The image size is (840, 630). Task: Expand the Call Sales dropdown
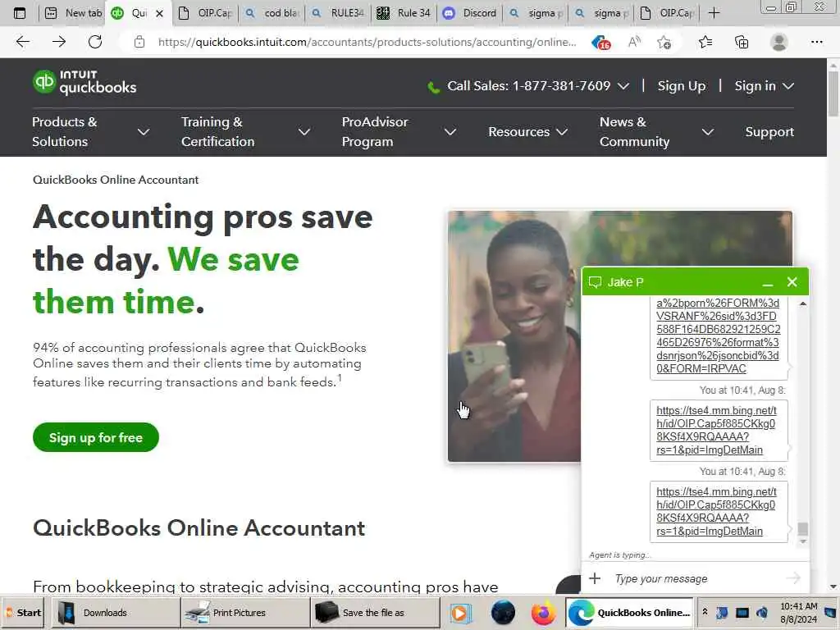pos(623,85)
